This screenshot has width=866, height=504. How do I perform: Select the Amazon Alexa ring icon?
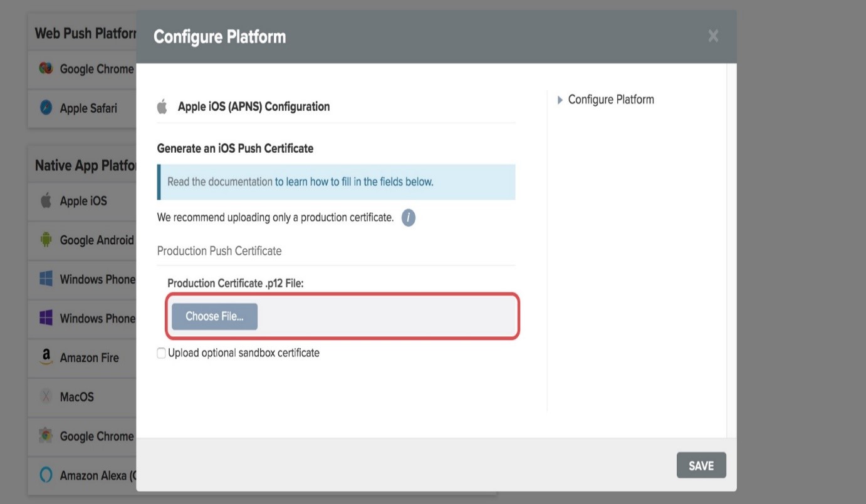(x=46, y=475)
